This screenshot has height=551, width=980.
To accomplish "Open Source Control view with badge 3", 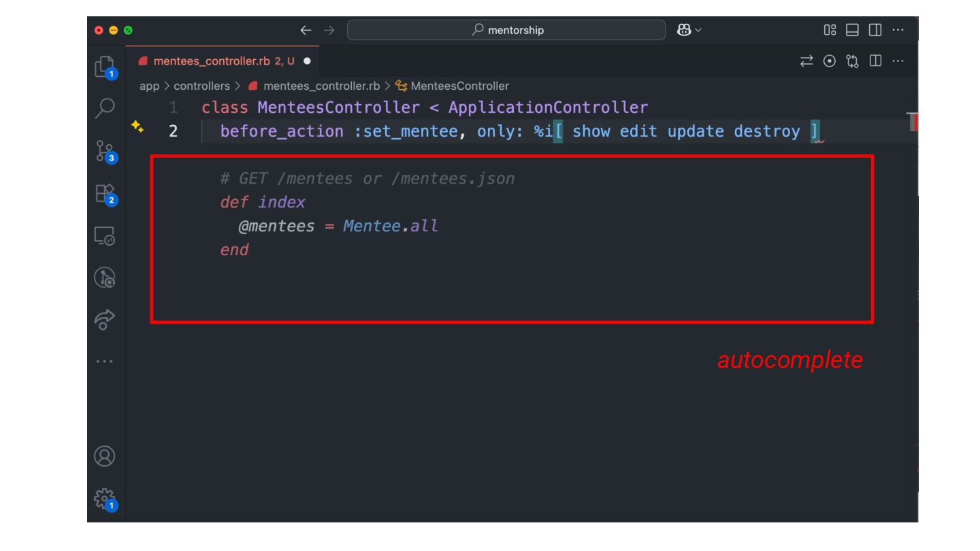I will pyautogui.click(x=104, y=151).
